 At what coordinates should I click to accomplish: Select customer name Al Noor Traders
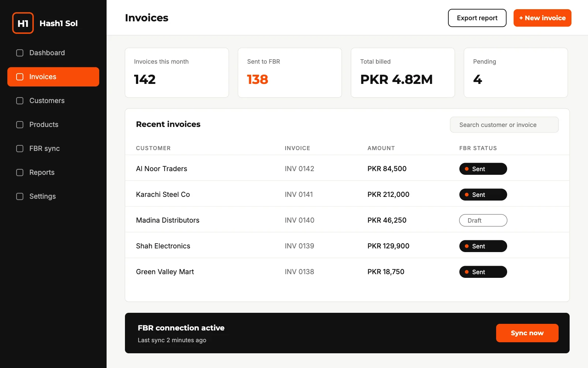(x=161, y=169)
